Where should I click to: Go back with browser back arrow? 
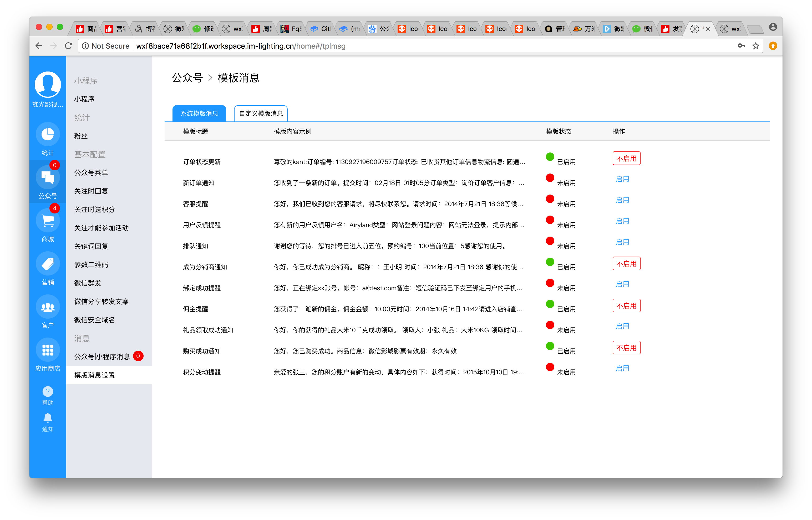pos(39,46)
